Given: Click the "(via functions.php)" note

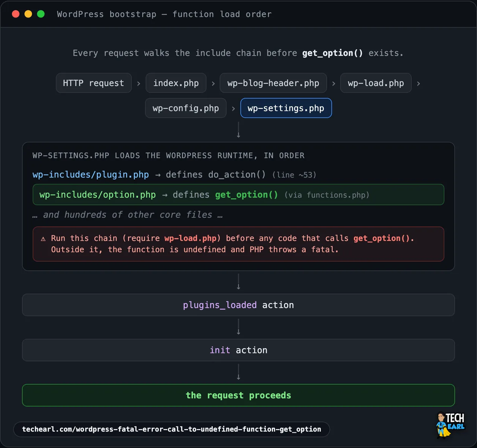Looking at the screenshot, I should coord(327,195).
